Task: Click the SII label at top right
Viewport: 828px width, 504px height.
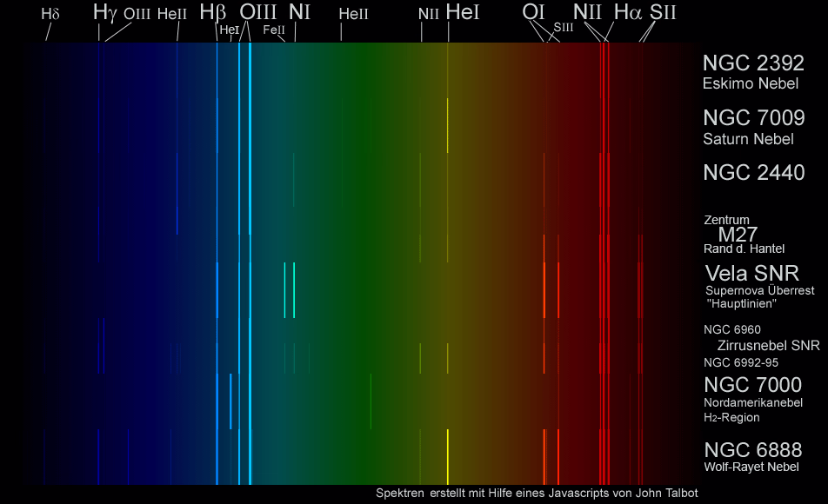Action: (x=663, y=12)
